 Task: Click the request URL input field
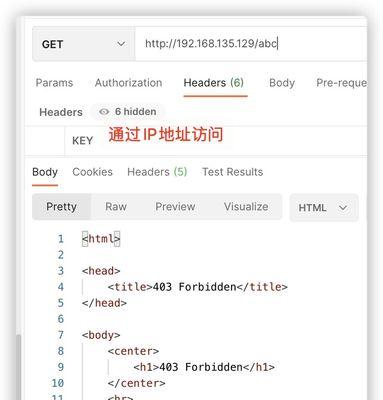pyautogui.click(x=251, y=44)
